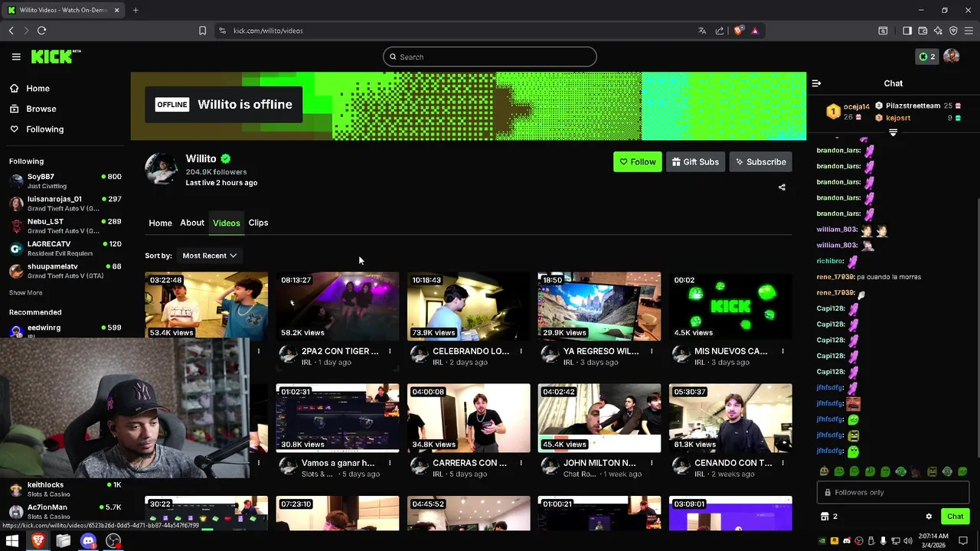Open the 08:13:27 video thumbnail

coord(338,306)
